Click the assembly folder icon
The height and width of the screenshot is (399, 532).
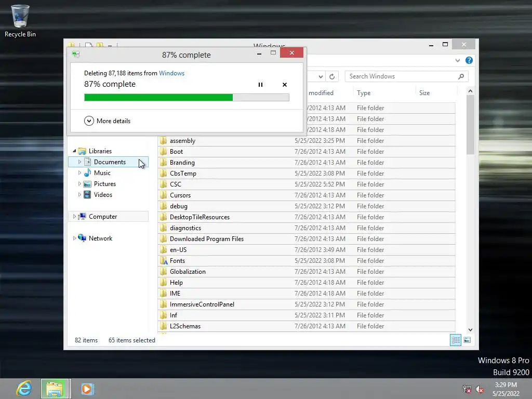click(x=163, y=140)
